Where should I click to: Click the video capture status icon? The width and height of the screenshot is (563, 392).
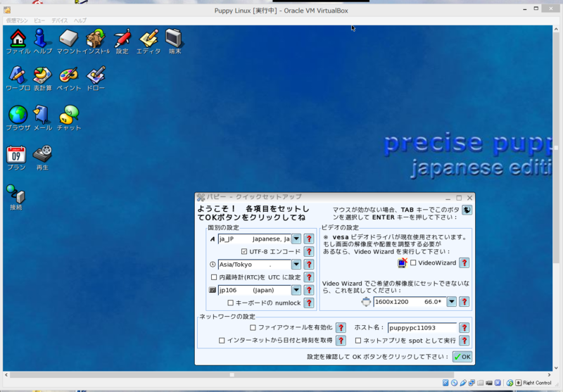coord(489,383)
